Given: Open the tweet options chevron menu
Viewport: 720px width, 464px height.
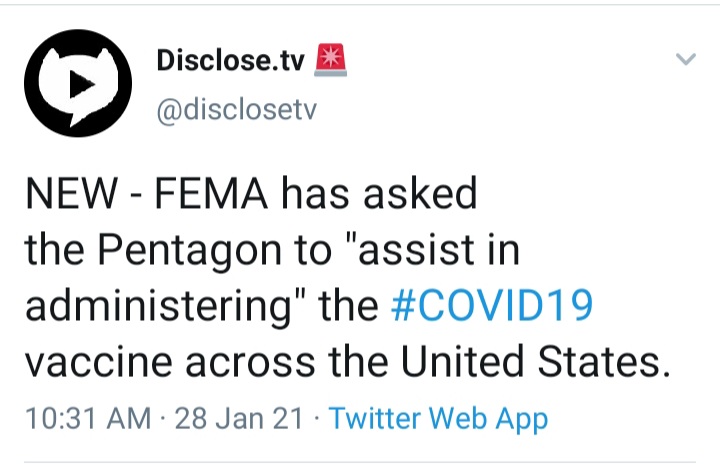Looking at the screenshot, I should tap(685, 60).
